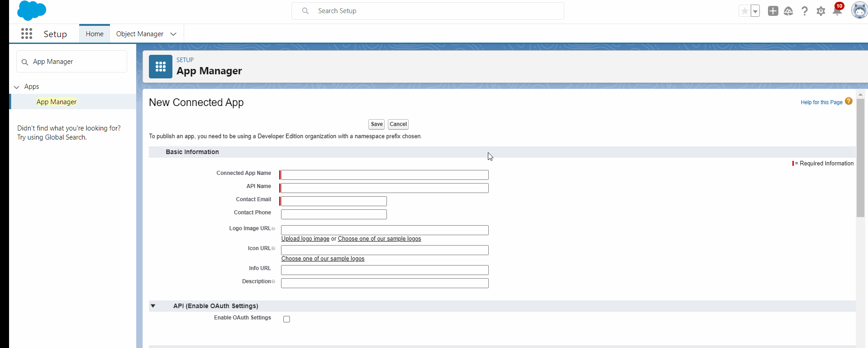Click the Connected App Name field
Viewport: 868px width, 348px height.
[385, 175]
